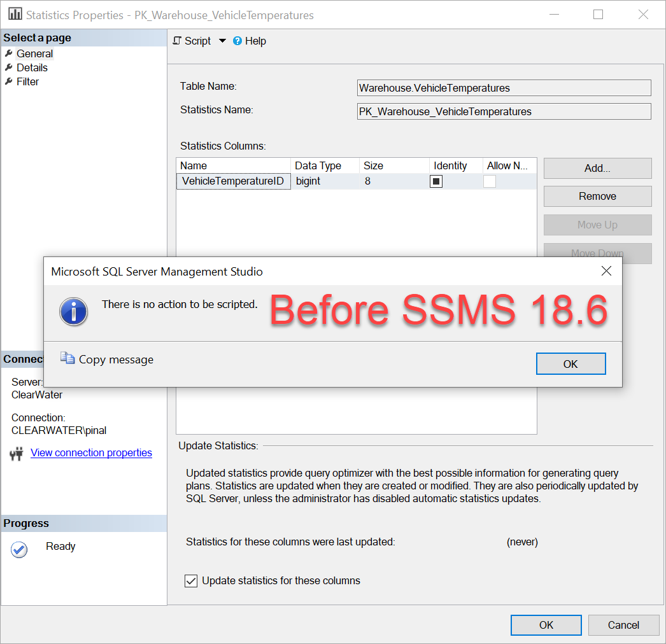666x644 pixels.
Task: Click the blue Help question icon
Action: (237, 41)
